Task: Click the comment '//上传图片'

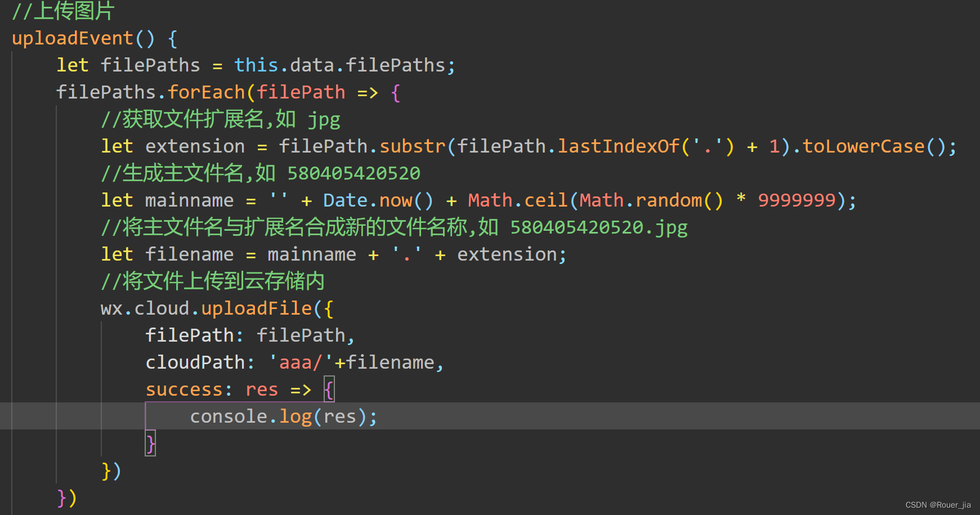Action: point(63,11)
